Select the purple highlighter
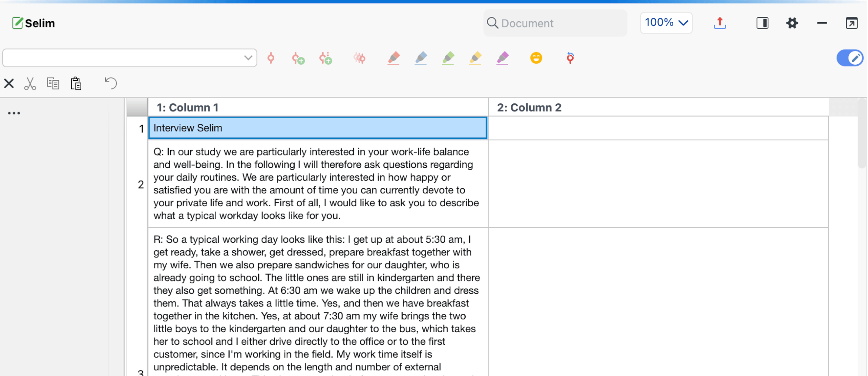The image size is (868, 376). click(503, 58)
